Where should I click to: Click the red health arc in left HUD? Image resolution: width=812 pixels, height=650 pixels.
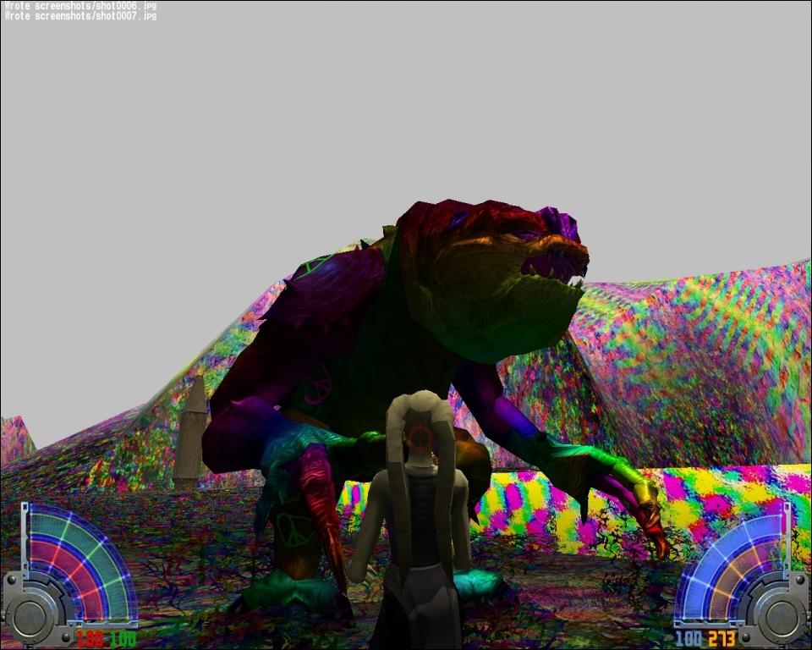[63, 563]
